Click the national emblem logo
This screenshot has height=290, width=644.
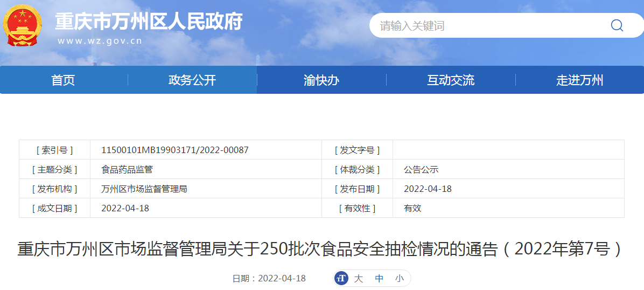coord(23,26)
